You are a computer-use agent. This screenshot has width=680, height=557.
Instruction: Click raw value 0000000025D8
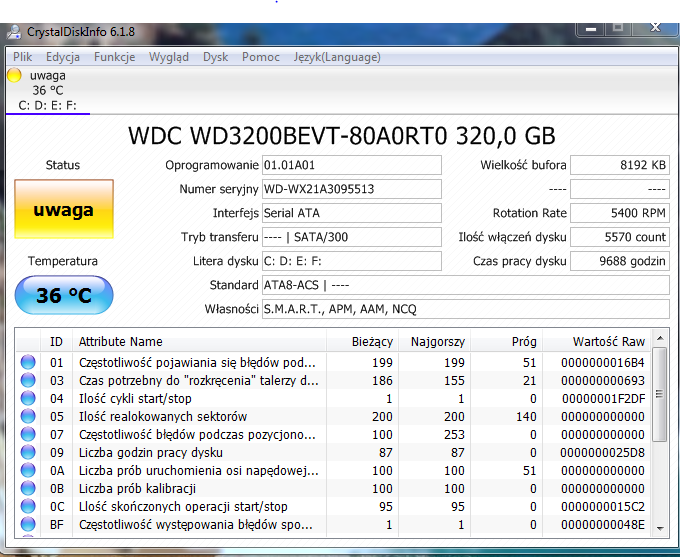(x=602, y=453)
